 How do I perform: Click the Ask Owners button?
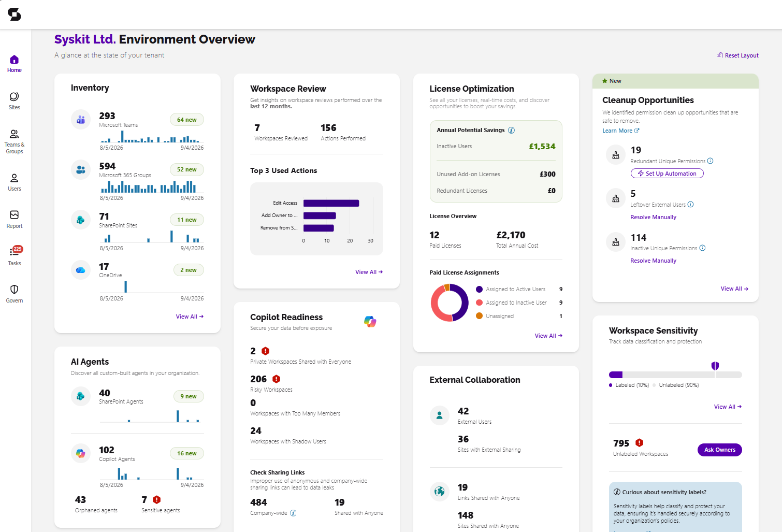tap(720, 450)
